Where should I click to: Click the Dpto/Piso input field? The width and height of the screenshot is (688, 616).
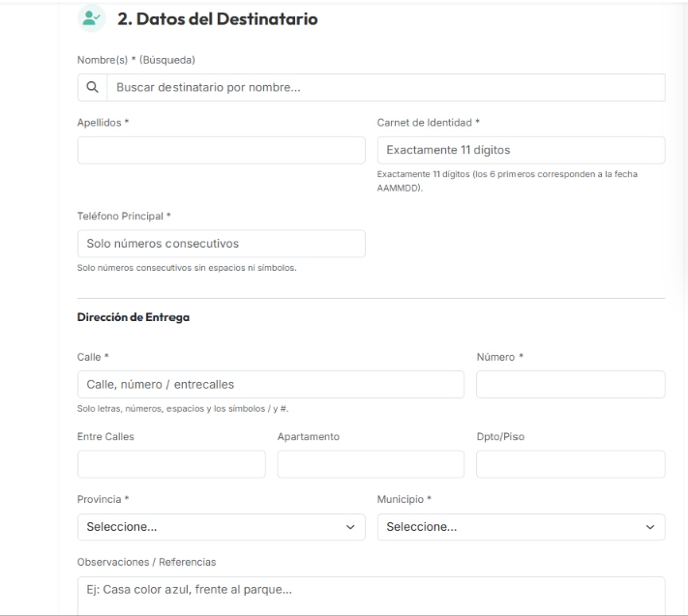pyautogui.click(x=570, y=464)
